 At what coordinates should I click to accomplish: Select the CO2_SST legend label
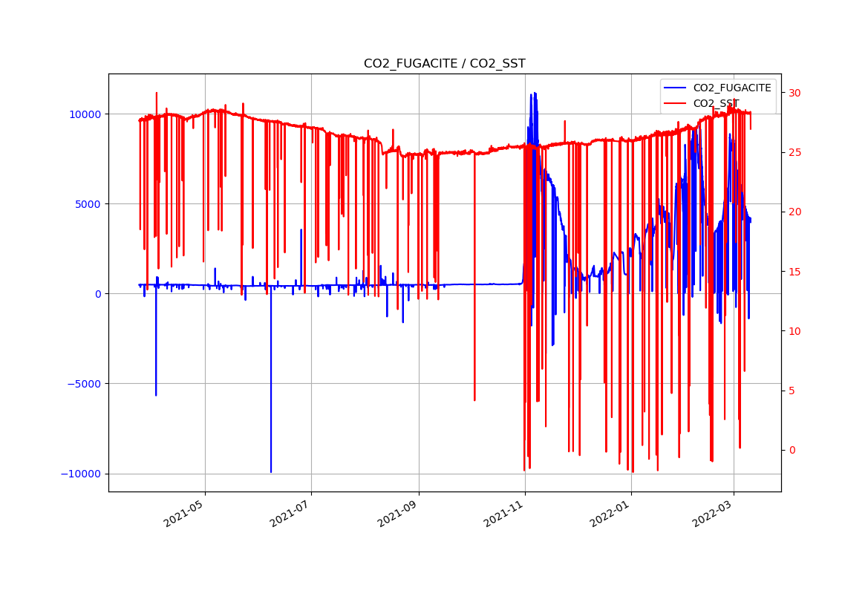coord(716,103)
